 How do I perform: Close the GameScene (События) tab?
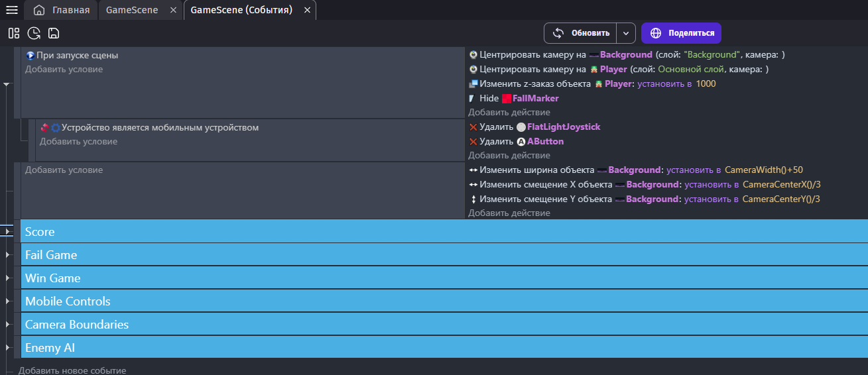(x=307, y=10)
